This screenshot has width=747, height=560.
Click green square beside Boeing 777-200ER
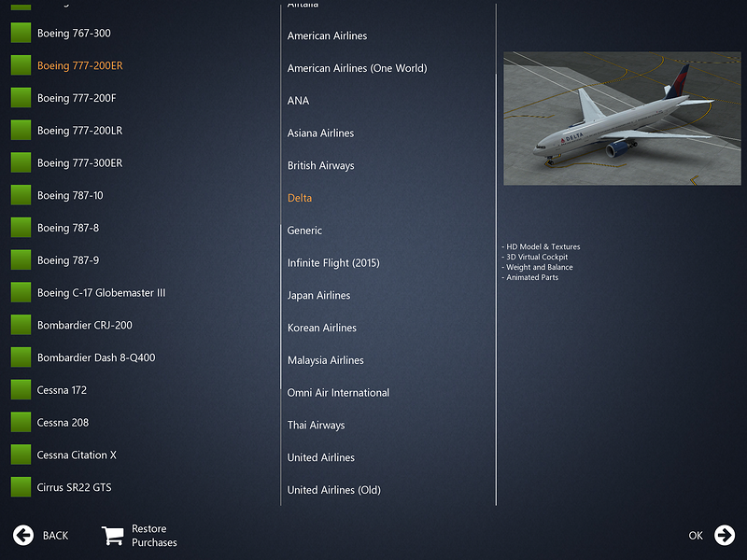click(x=21, y=65)
